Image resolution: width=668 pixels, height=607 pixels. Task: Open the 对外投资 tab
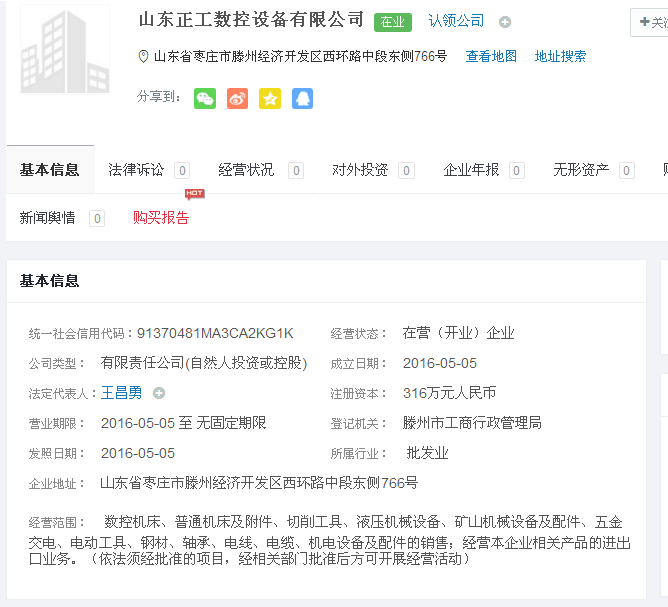(360, 170)
